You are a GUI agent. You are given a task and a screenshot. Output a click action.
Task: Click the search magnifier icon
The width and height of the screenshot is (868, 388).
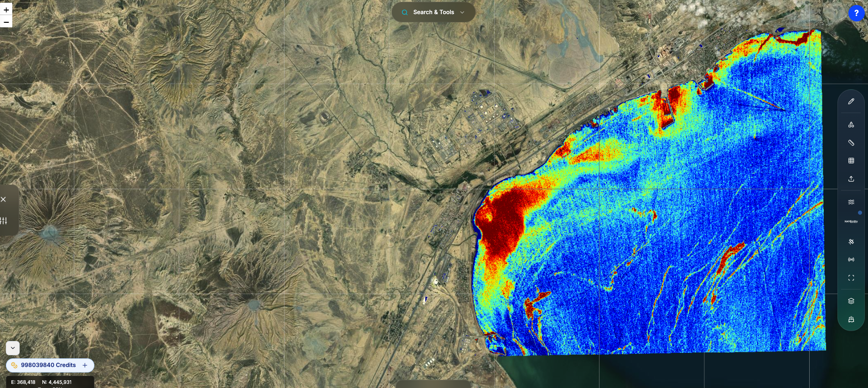[x=404, y=12]
